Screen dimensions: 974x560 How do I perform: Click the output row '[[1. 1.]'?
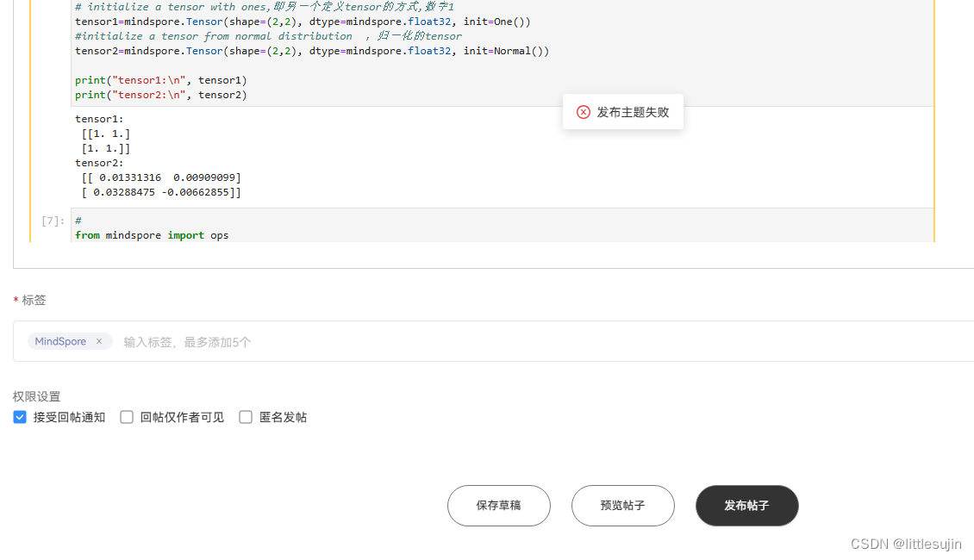click(x=106, y=134)
